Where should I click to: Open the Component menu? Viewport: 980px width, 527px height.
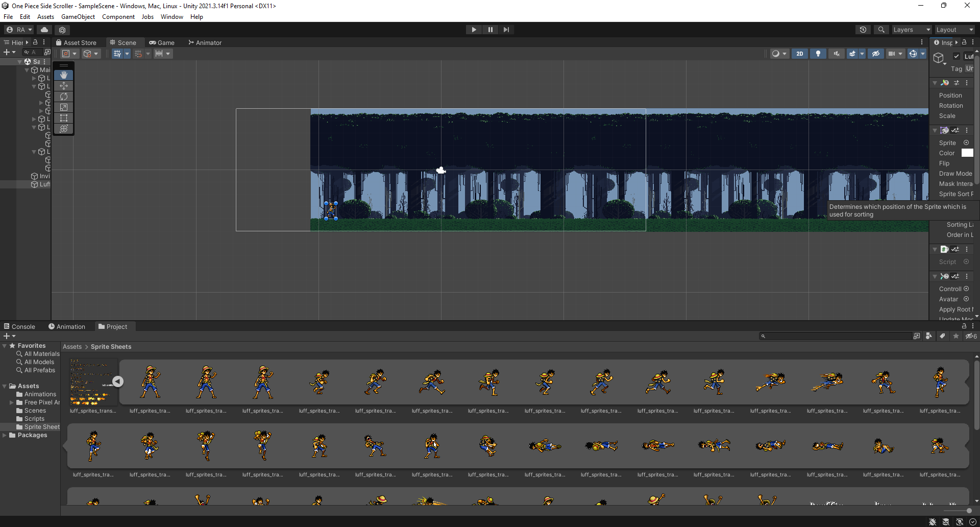118,17
